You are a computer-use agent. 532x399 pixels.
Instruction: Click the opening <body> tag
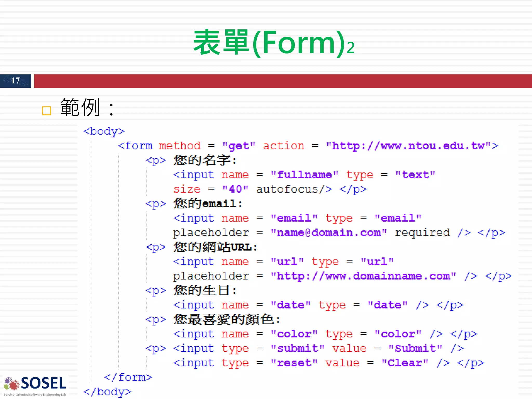[104, 131]
